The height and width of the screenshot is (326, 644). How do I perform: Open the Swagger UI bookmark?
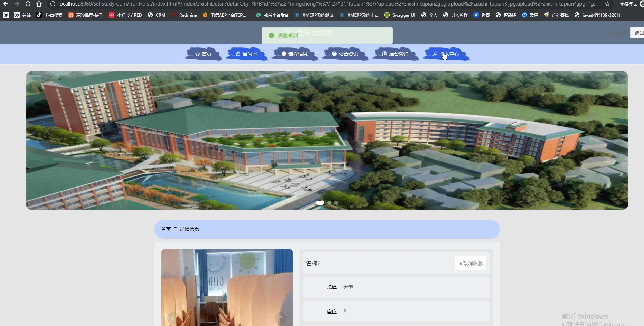pyautogui.click(x=400, y=15)
